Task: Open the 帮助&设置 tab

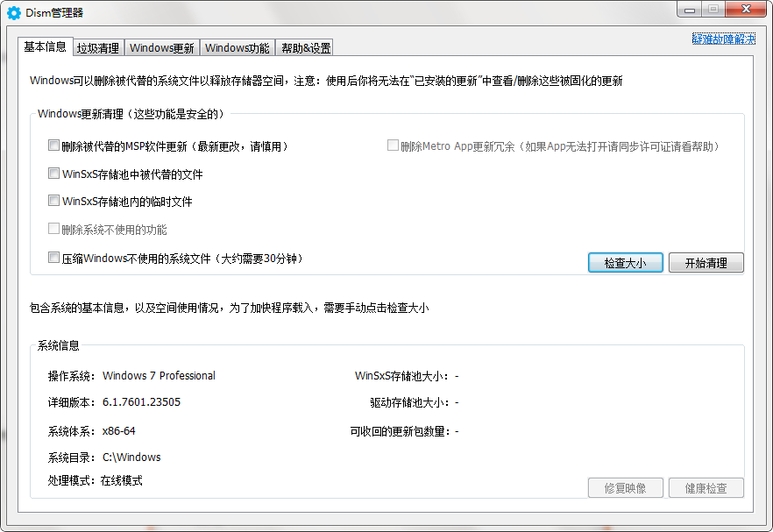Action: click(303, 47)
